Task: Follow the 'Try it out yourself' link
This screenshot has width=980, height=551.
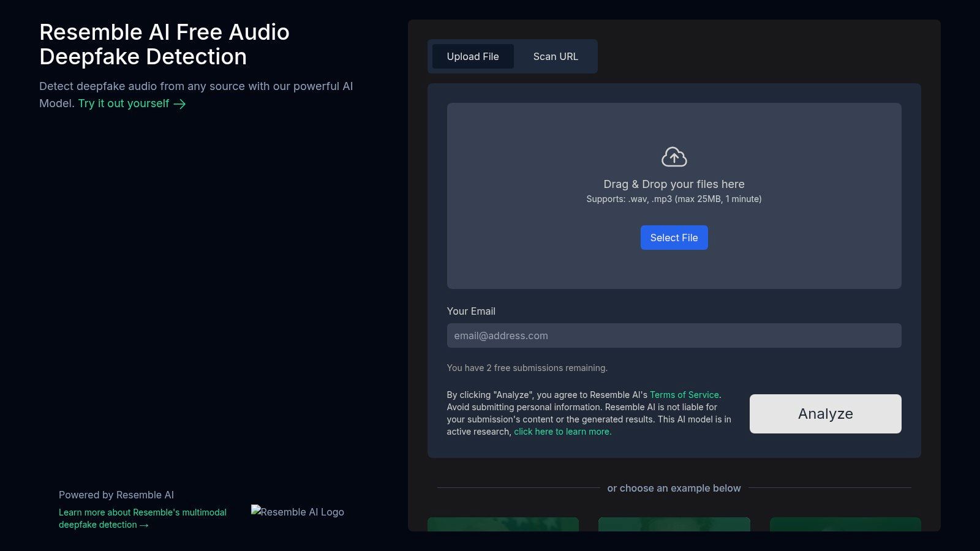Action: (132, 103)
